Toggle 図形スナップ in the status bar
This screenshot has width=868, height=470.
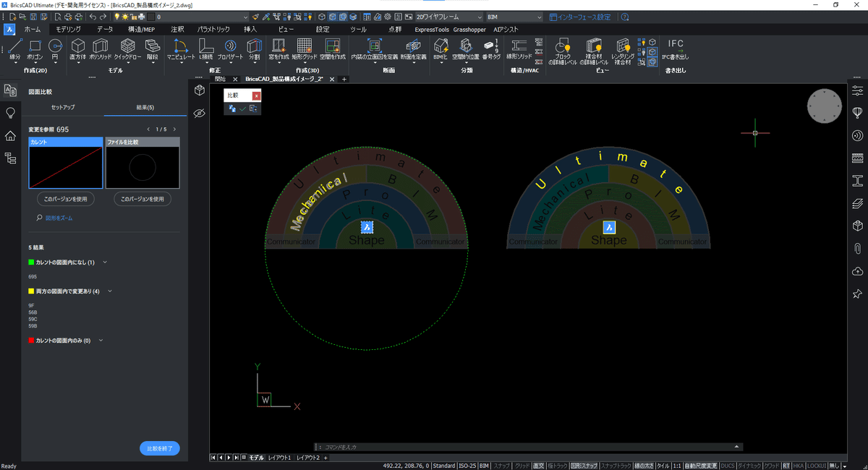584,466
